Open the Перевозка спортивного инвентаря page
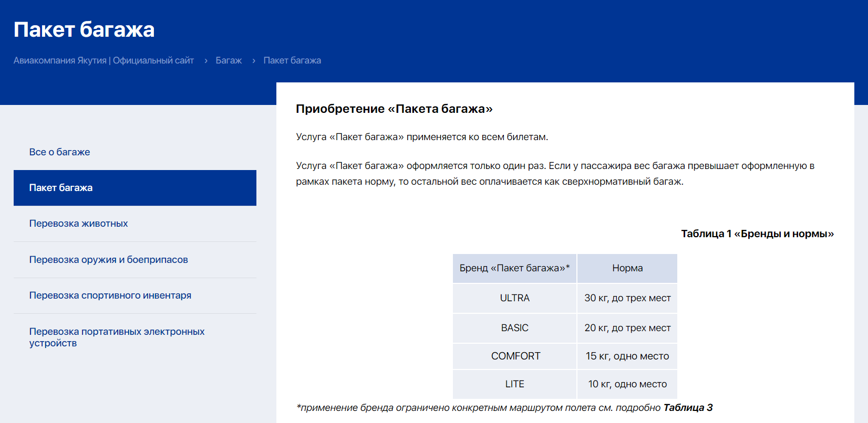The width and height of the screenshot is (868, 423). click(x=110, y=295)
